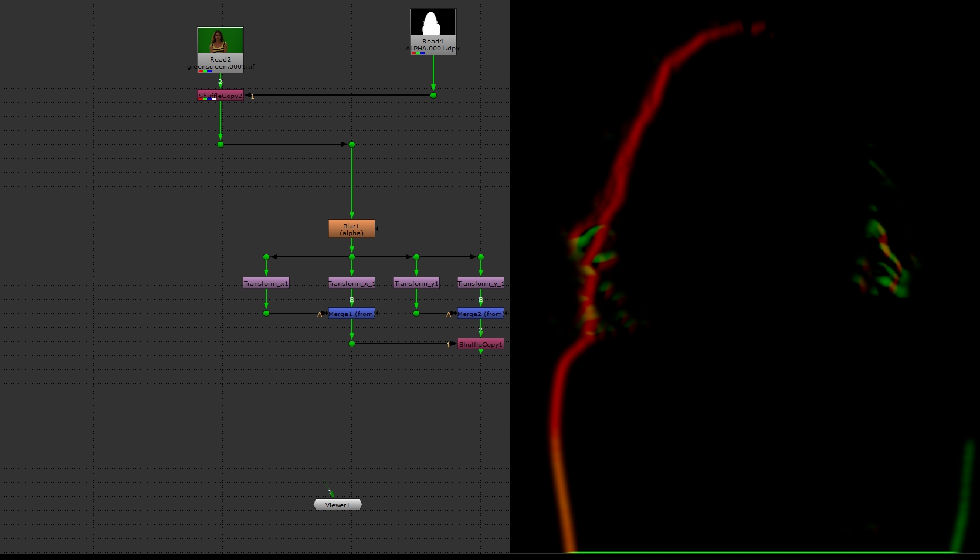Select the dot node below Read4
980x560 pixels.
(433, 95)
